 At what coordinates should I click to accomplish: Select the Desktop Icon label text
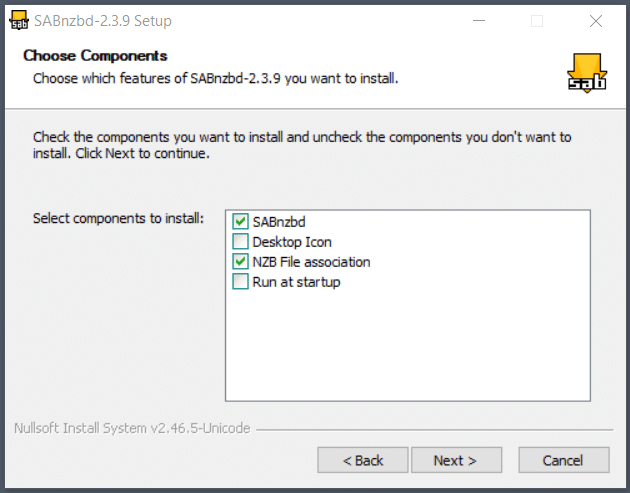coord(292,242)
